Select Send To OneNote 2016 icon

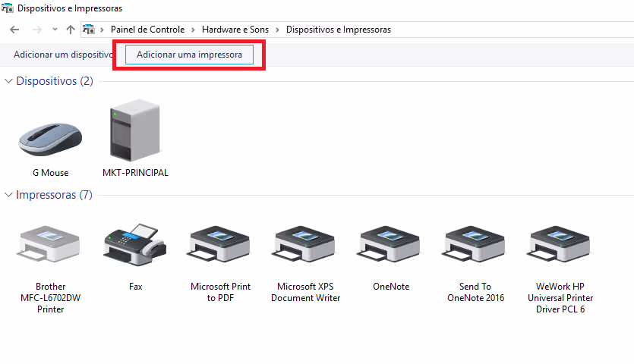tap(474, 244)
